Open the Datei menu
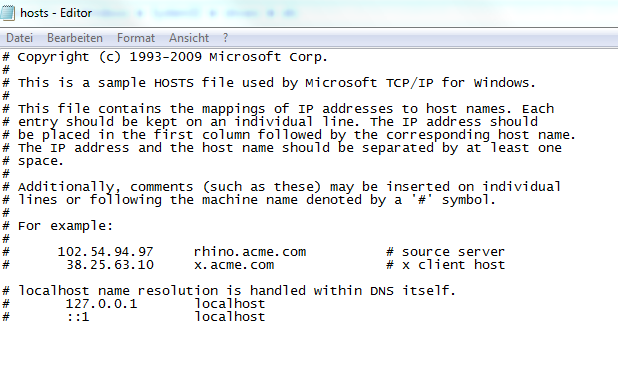 [x=19, y=38]
